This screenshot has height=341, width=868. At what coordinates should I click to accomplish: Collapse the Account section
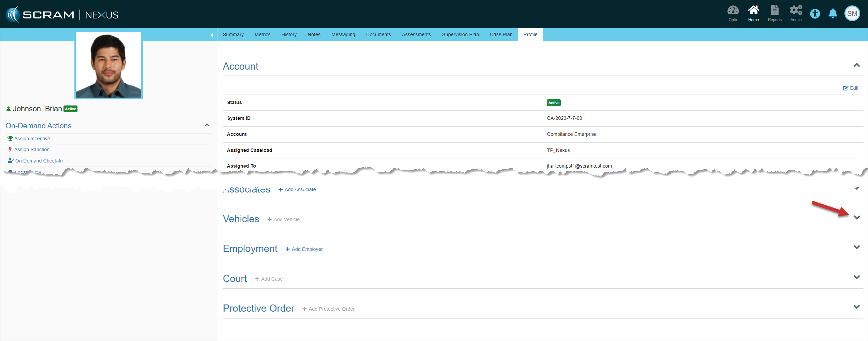pos(856,65)
